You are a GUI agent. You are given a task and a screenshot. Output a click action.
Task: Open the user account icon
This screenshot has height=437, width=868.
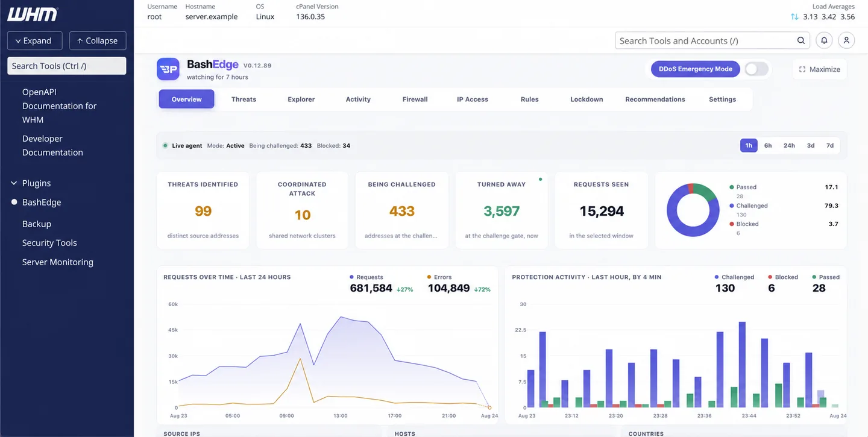point(846,40)
